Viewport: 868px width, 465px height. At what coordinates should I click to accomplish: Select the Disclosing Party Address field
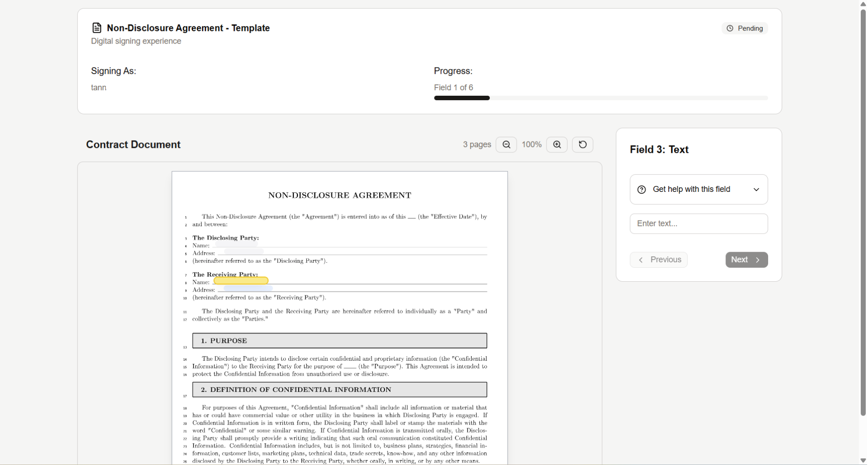(244, 251)
